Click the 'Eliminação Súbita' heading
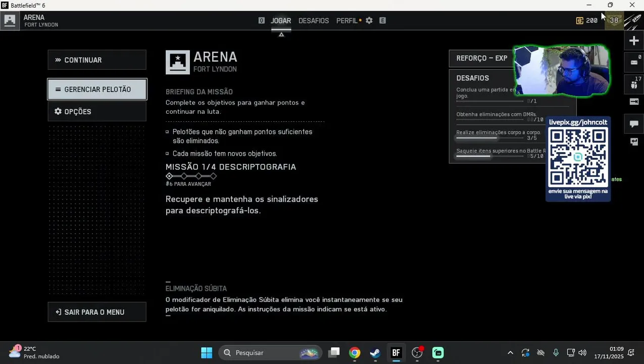Viewport: 644px width, 364px height. click(x=196, y=289)
